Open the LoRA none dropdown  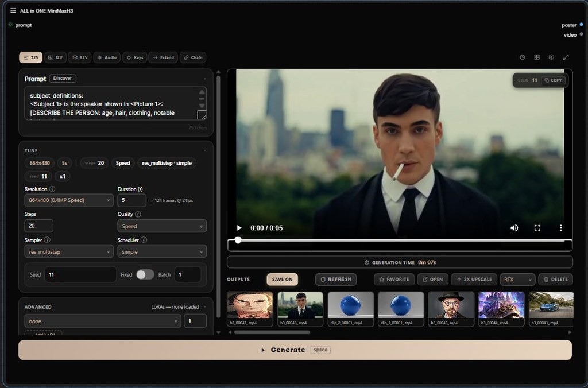pyautogui.click(x=103, y=321)
